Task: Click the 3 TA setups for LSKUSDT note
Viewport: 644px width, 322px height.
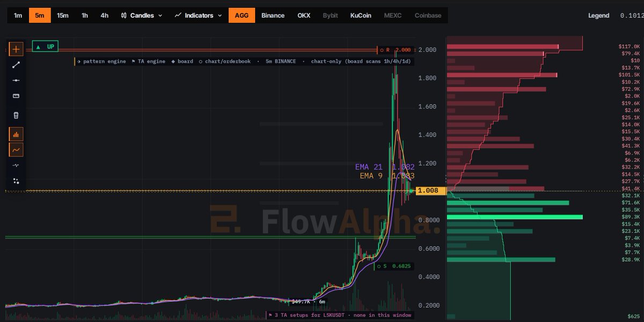Action: coord(340,315)
